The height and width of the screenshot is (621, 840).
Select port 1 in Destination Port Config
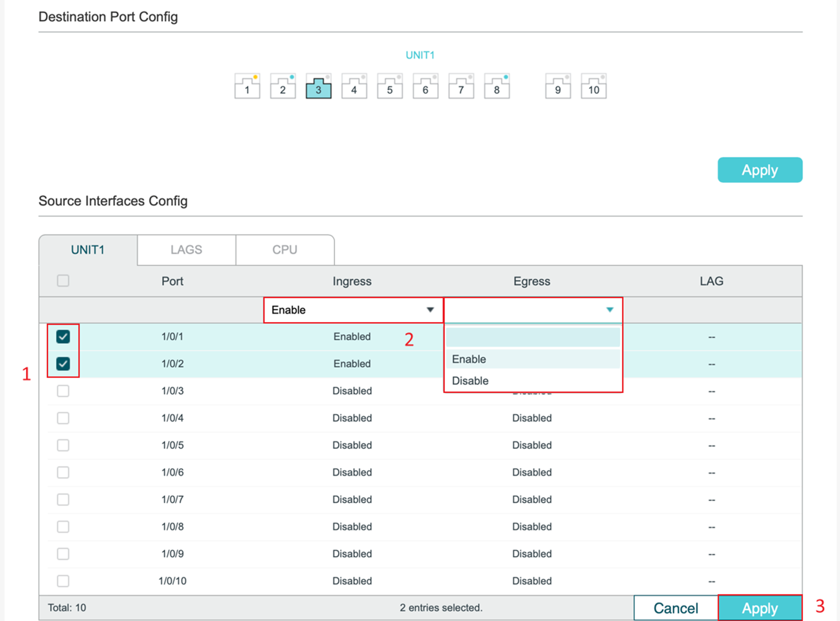point(247,88)
